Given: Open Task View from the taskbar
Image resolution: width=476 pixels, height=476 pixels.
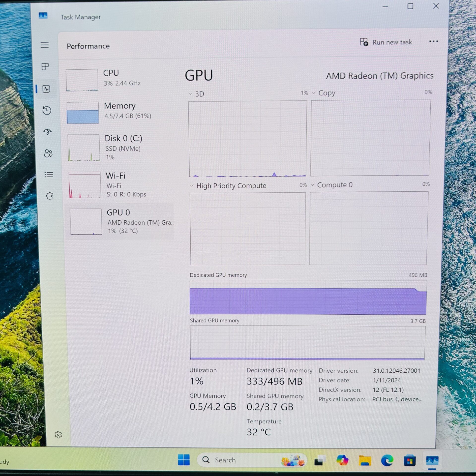Looking at the screenshot, I should [x=320, y=460].
